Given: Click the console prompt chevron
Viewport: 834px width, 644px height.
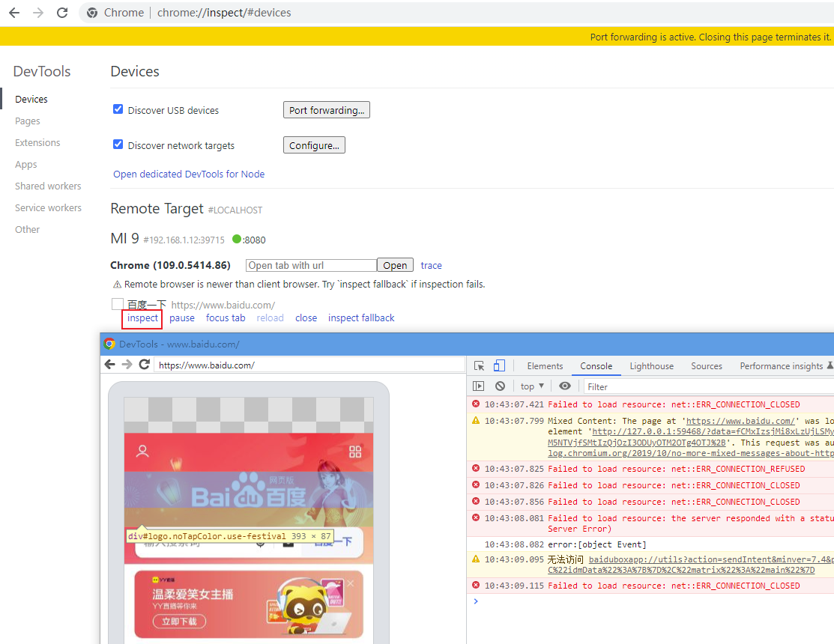Looking at the screenshot, I should pos(476,601).
